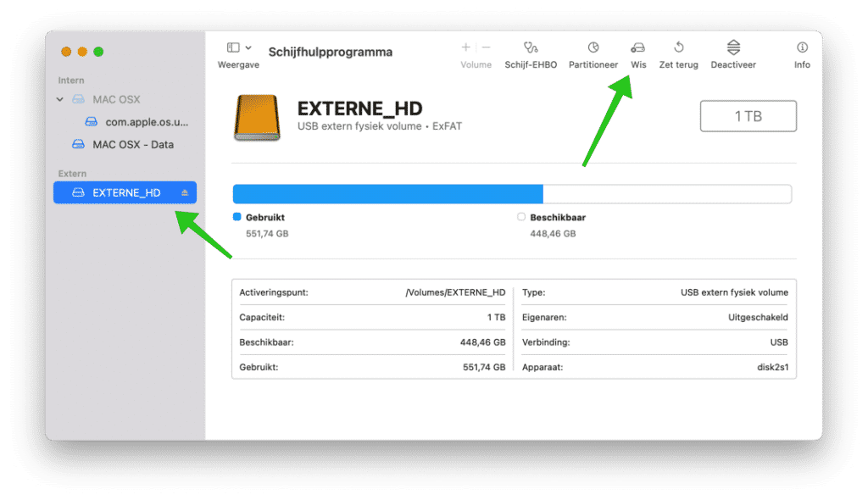Click the storage usage bar
868x500 pixels.
click(512, 193)
